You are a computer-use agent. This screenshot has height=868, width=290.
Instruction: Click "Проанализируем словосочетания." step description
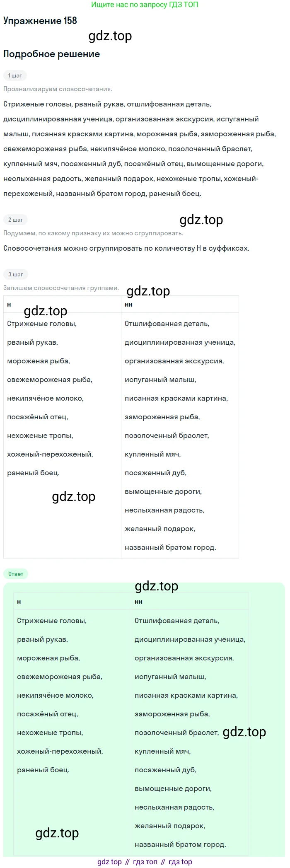(x=58, y=89)
